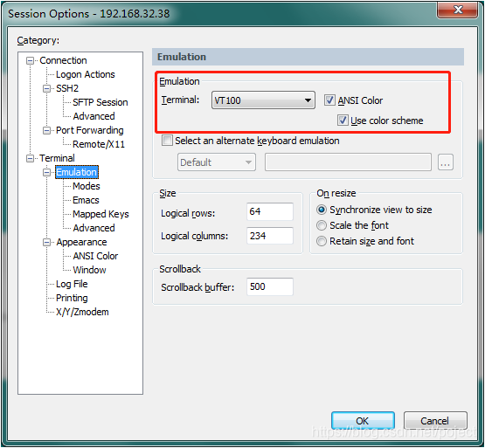The width and height of the screenshot is (485, 448).
Task: Open Printing category
Action: tap(72, 298)
